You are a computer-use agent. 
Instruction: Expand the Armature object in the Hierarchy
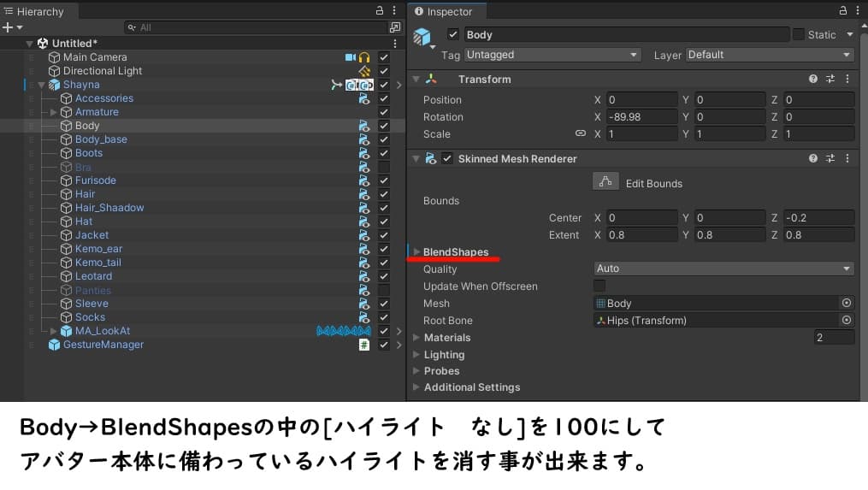tap(53, 112)
